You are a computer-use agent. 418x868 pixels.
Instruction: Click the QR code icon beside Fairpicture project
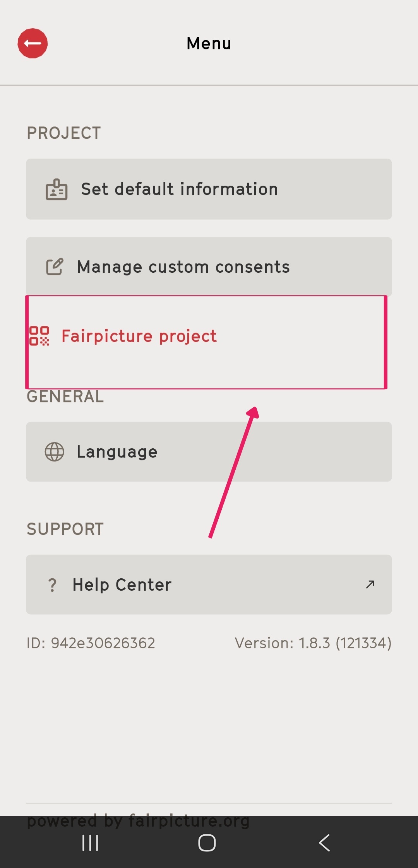tap(39, 336)
